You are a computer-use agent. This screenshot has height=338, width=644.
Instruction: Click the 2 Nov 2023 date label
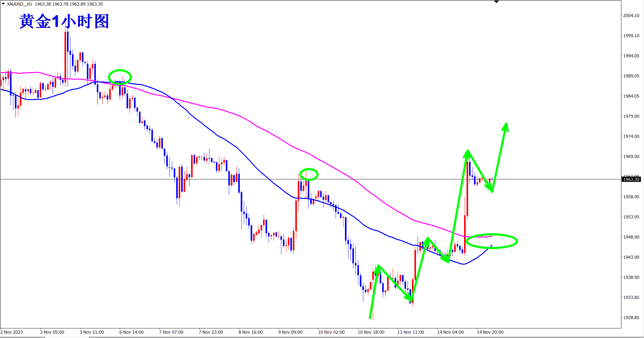tap(12, 332)
